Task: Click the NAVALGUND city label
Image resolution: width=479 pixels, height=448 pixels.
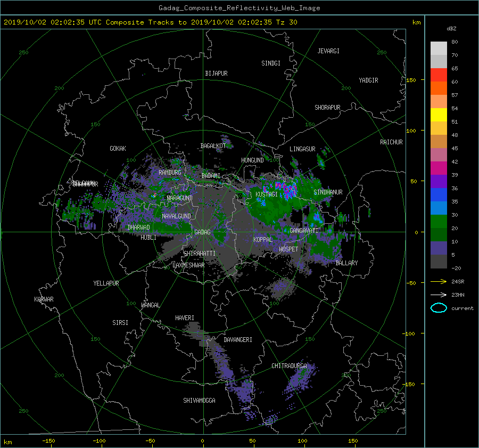Action: tap(176, 216)
